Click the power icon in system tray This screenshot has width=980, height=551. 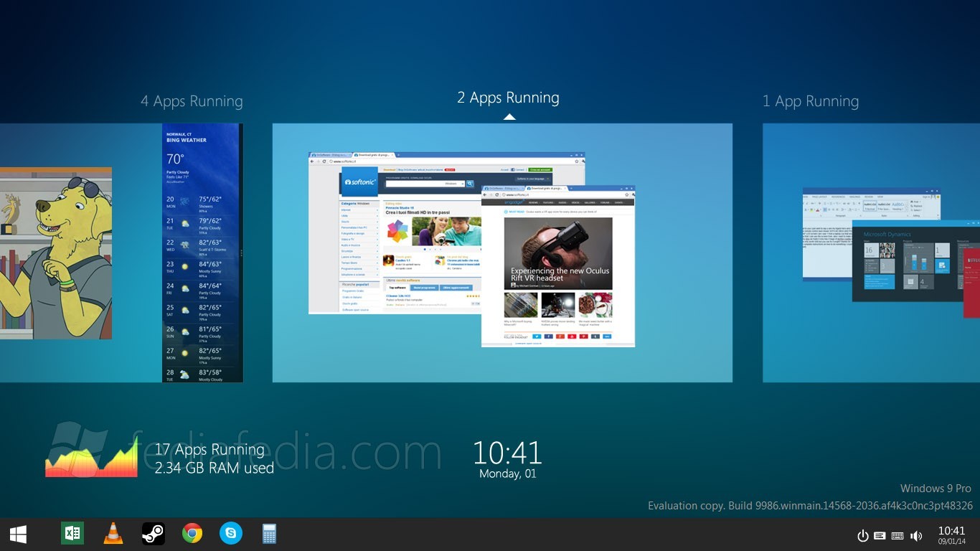coord(863,536)
